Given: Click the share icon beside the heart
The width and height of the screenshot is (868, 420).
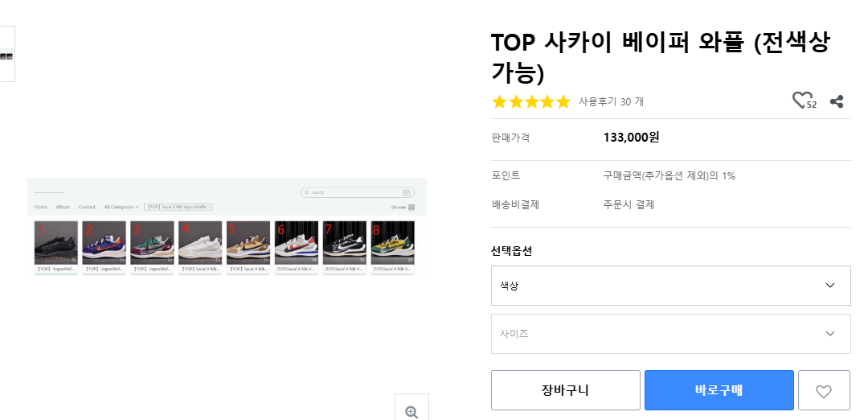Looking at the screenshot, I should click(837, 101).
